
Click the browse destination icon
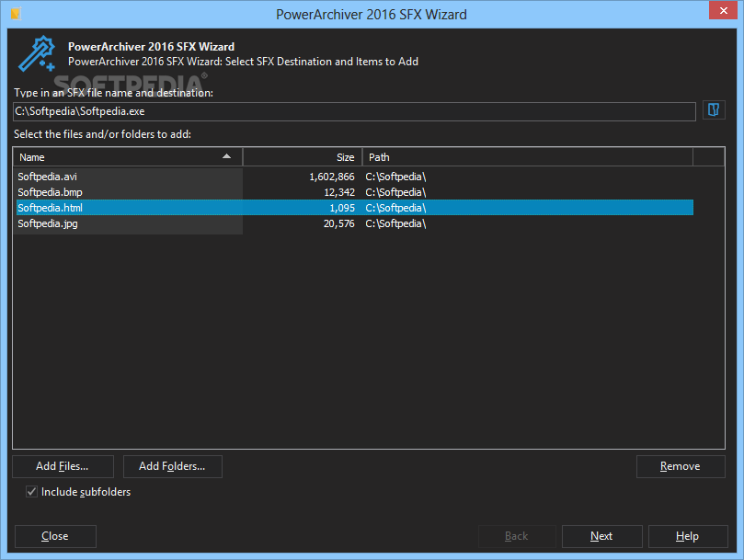(713, 110)
